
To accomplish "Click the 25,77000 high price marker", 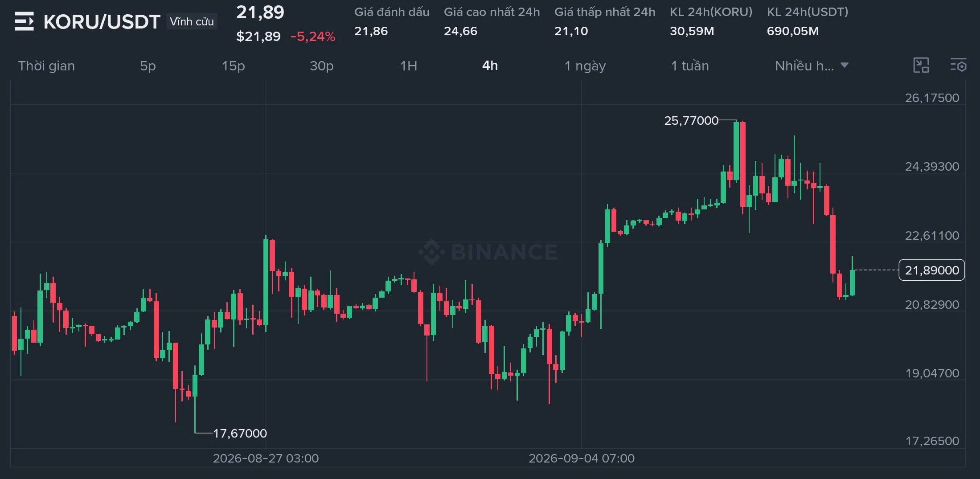I will [x=691, y=120].
